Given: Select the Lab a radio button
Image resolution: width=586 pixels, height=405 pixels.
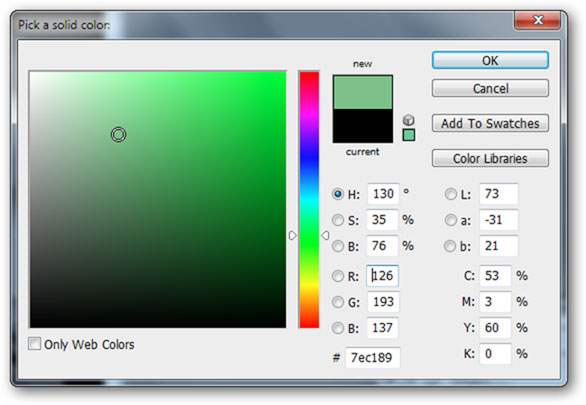Looking at the screenshot, I should click(451, 220).
